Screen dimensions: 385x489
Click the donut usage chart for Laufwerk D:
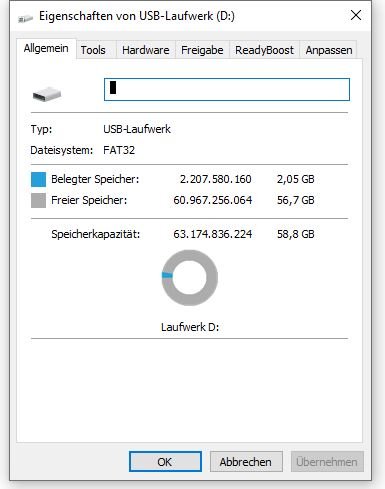tap(190, 278)
